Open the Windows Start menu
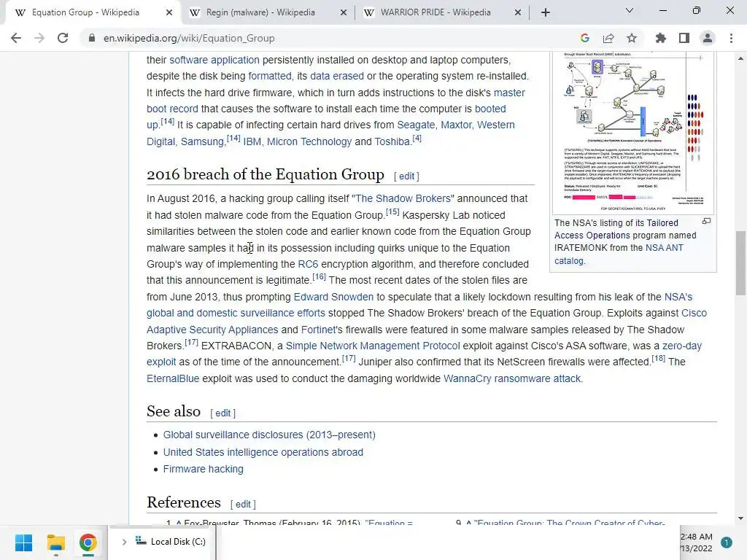The height and width of the screenshot is (560, 747). point(23,542)
